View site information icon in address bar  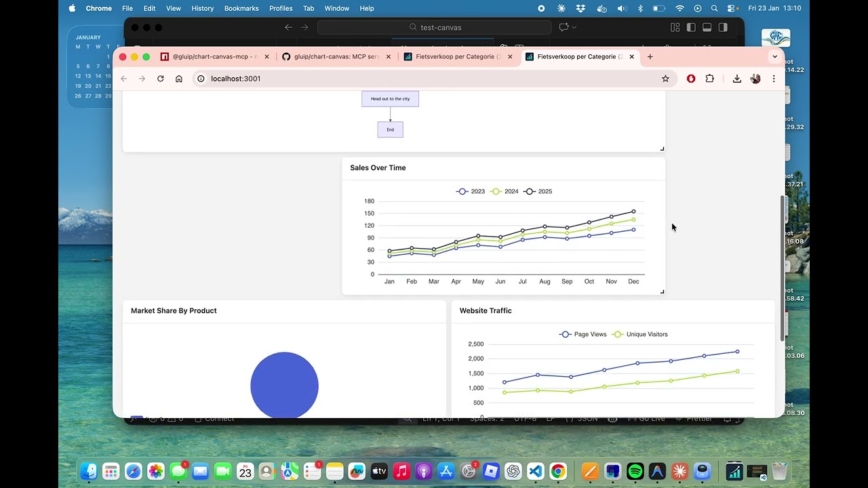[x=201, y=79]
